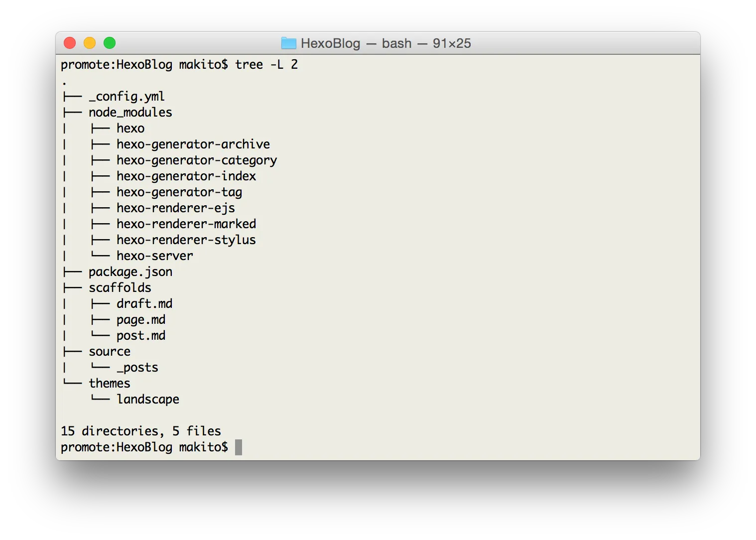Click on hexo-generator-category text
The width and height of the screenshot is (756, 540).
[x=196, y=160]
